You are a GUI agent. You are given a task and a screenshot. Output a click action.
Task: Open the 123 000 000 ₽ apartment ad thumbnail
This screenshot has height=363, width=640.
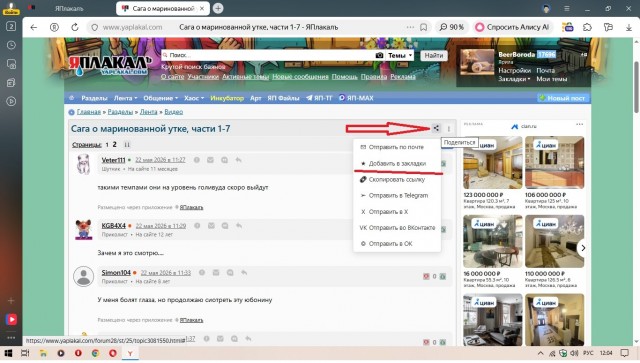(x=493, y=163)
